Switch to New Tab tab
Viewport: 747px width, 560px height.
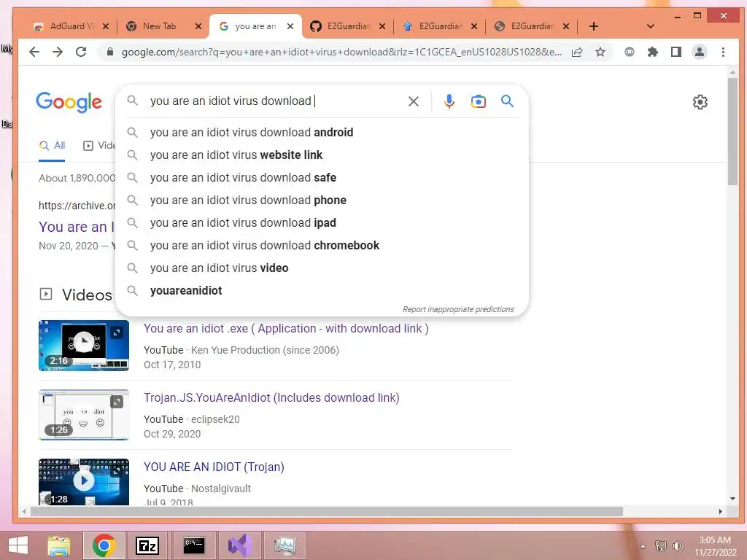[160, 26]
